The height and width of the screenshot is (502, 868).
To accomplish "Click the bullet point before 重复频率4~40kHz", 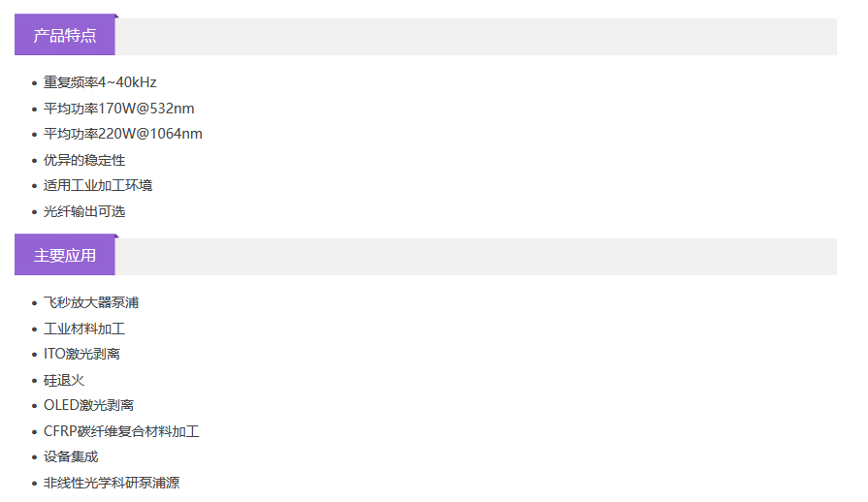I will pos(35,83).
